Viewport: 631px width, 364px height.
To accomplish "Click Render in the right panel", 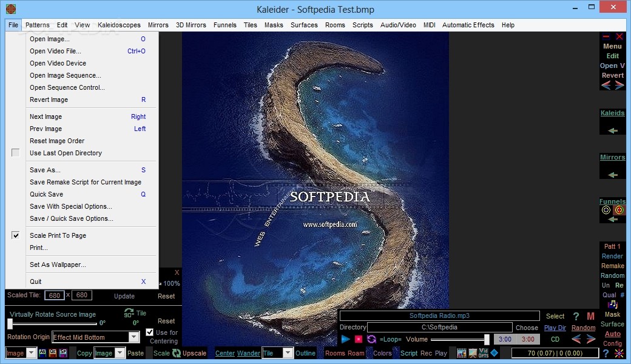I will [612, 256].
